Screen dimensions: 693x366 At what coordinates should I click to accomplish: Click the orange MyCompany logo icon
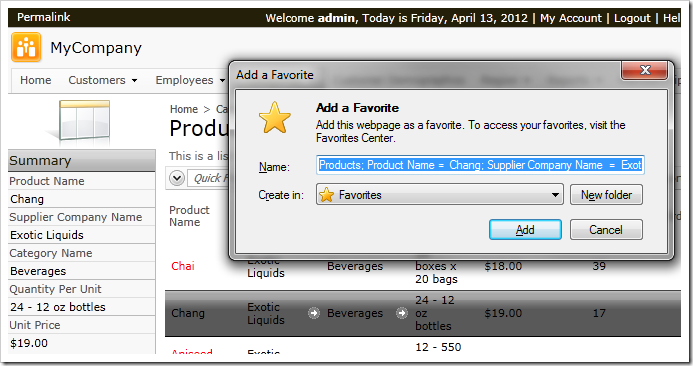26,47
